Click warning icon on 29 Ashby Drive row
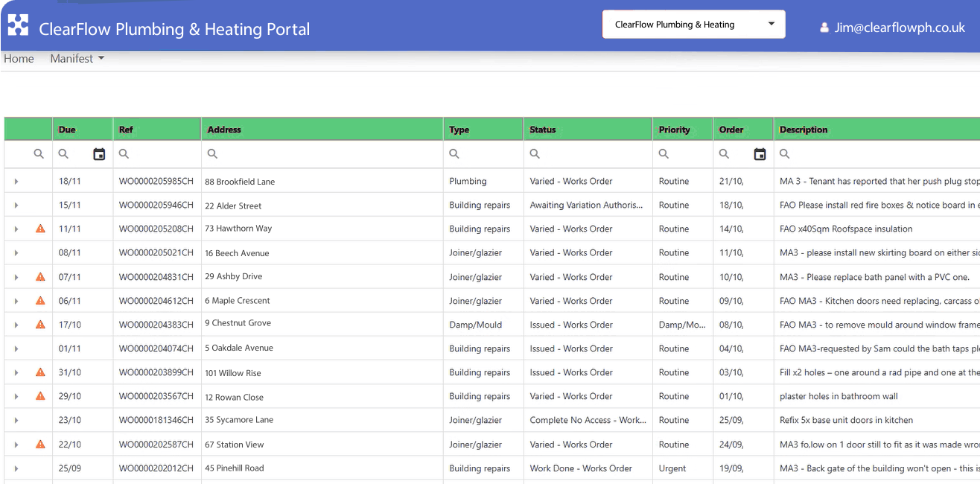The height and width of the screenshot is (484, 980). 40,277
